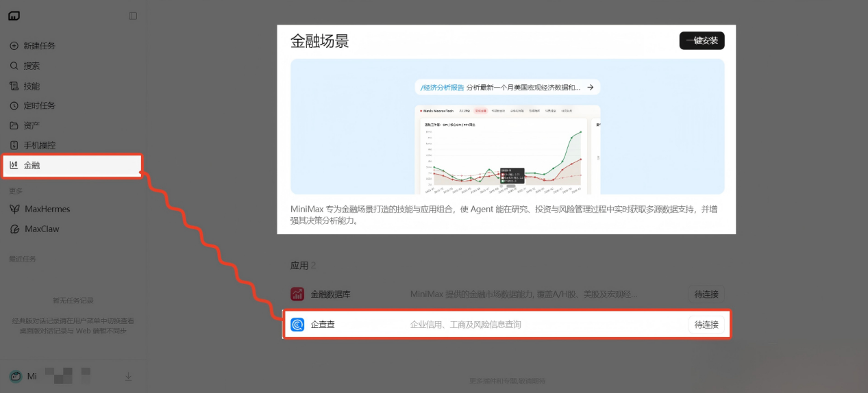This screenshot has height=393, width=868.
Task: Click the MiniMax logo at the sidebar top
Action: click(14, 16)
